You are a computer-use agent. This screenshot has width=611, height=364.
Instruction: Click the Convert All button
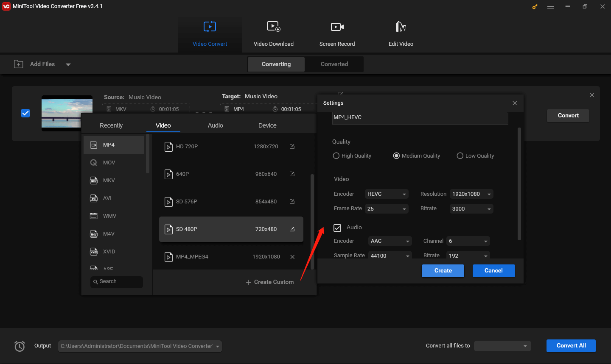point(571,346)
